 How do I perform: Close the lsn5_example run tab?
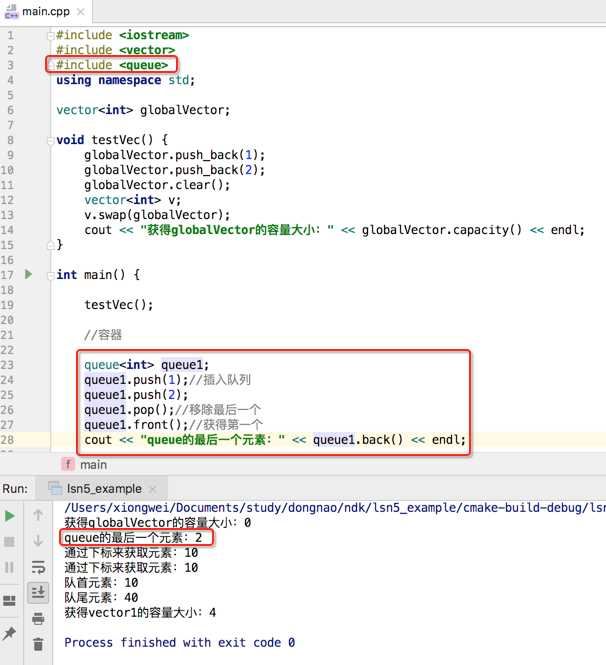pos(153,489)
